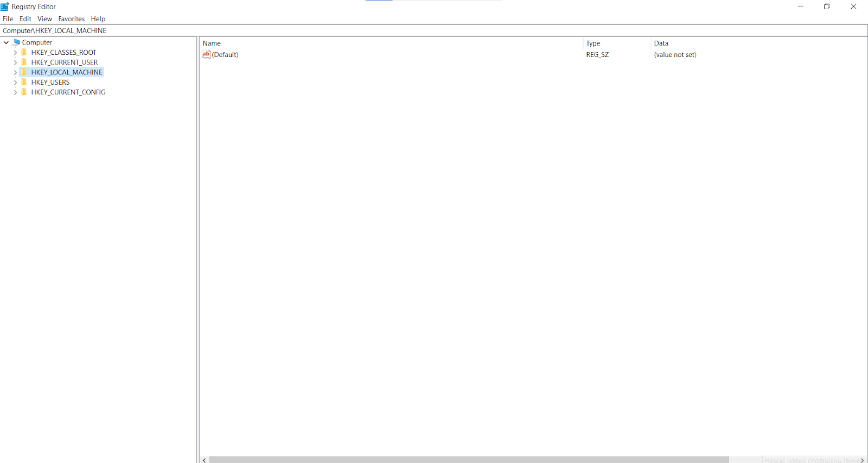This screenshot has width=868, height=463.
Task: Click the horizontal scrollbar left arrow
Action: click(204, 460)
